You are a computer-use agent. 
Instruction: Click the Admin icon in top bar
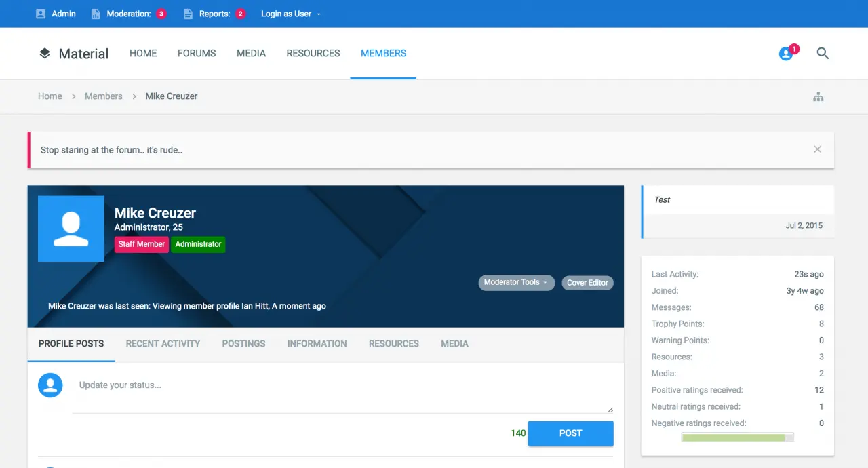click(41, 14)
